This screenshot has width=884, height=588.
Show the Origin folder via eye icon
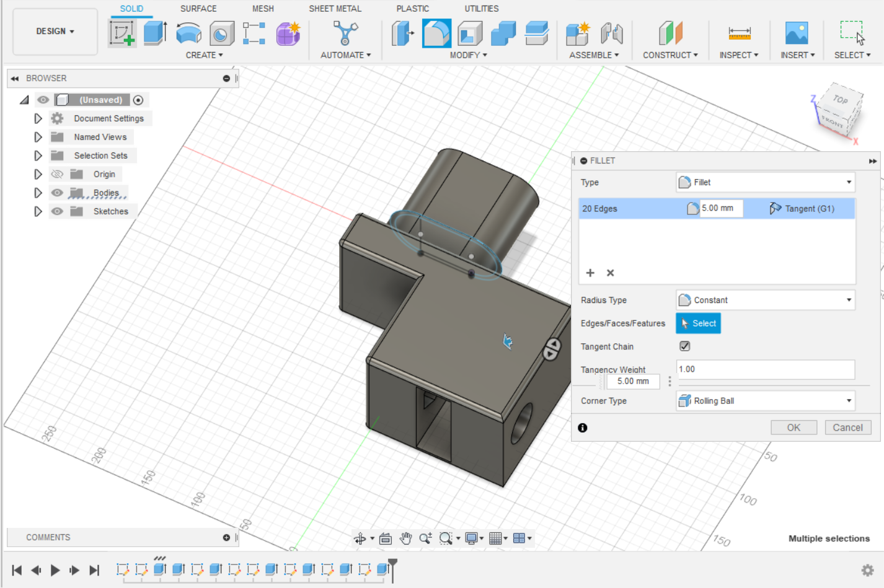(x=57, y=174)
